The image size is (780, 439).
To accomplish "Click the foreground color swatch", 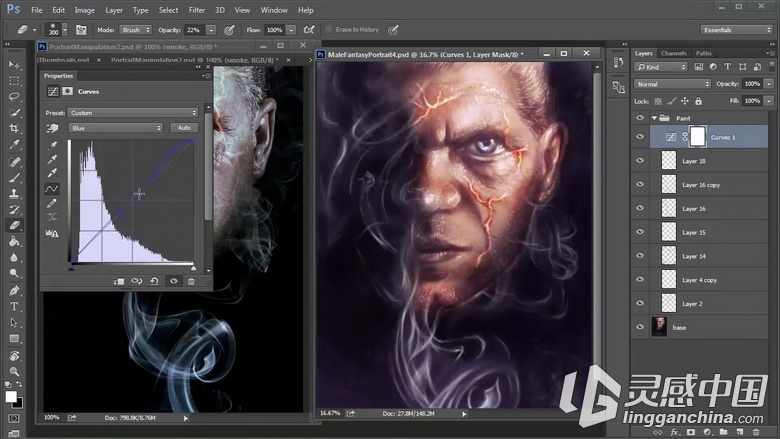I will coord(11,397).
